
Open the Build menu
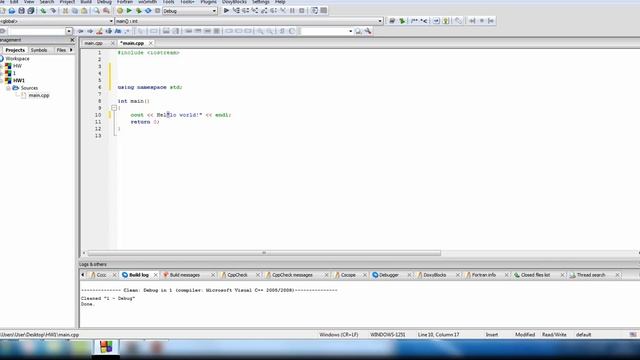pos(86,2)
